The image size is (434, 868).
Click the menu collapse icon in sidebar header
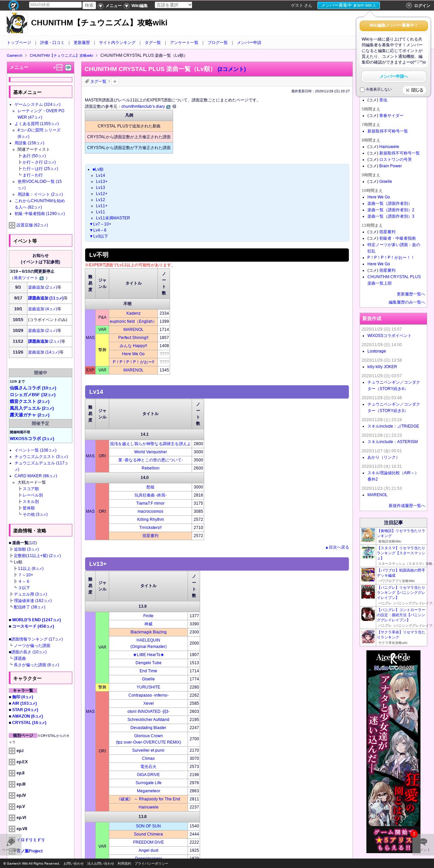click(59, 68)
